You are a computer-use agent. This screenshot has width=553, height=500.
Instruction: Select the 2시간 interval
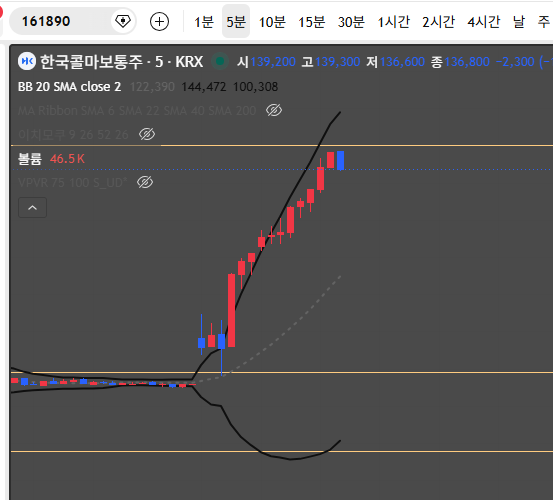438,22
